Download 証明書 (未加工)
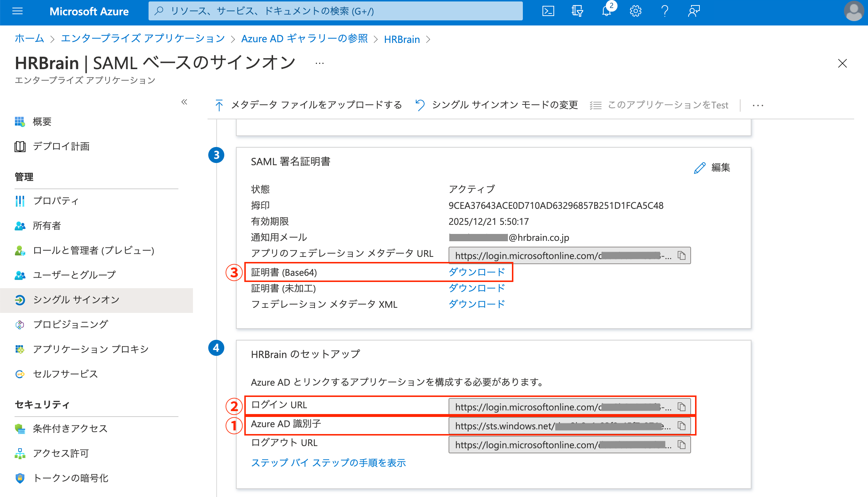868x497 pixels. pos(477,288)
